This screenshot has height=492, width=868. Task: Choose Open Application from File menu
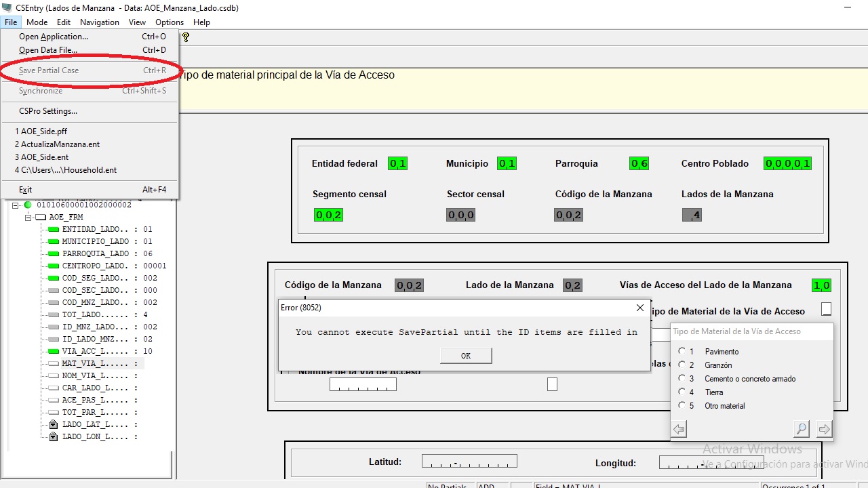pos(90,37)
